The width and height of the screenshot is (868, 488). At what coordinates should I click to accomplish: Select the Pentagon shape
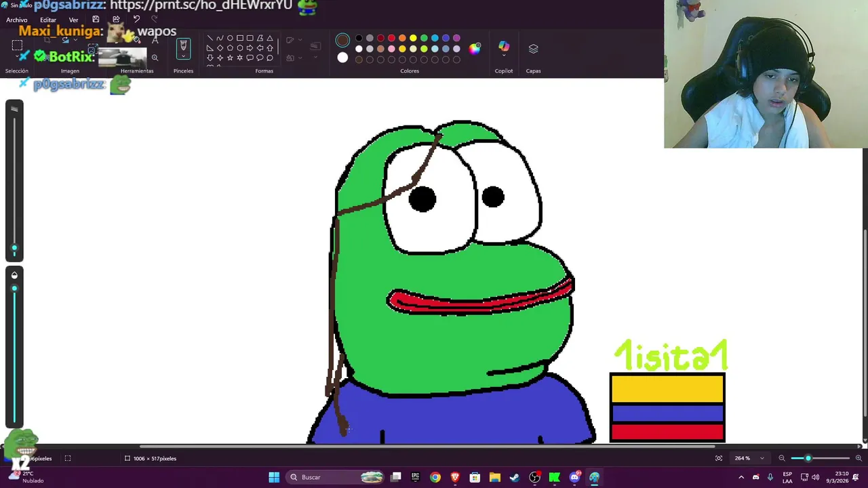pos(230,48)
